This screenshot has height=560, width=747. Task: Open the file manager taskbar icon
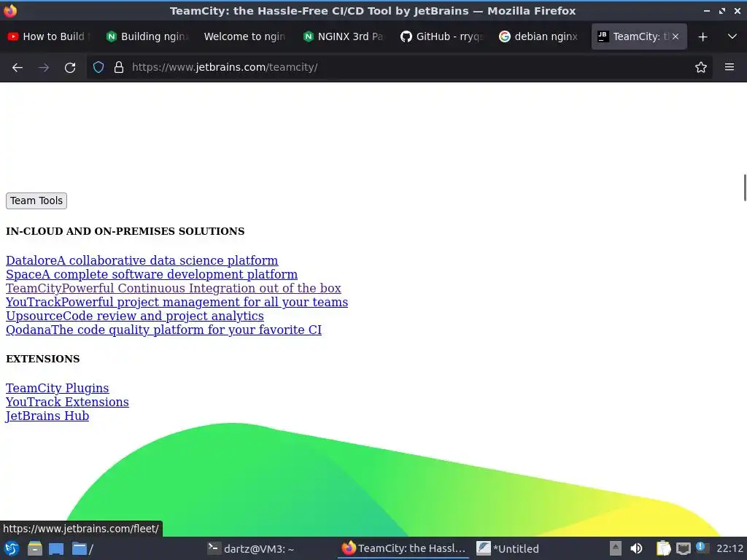tap(35, 548)
